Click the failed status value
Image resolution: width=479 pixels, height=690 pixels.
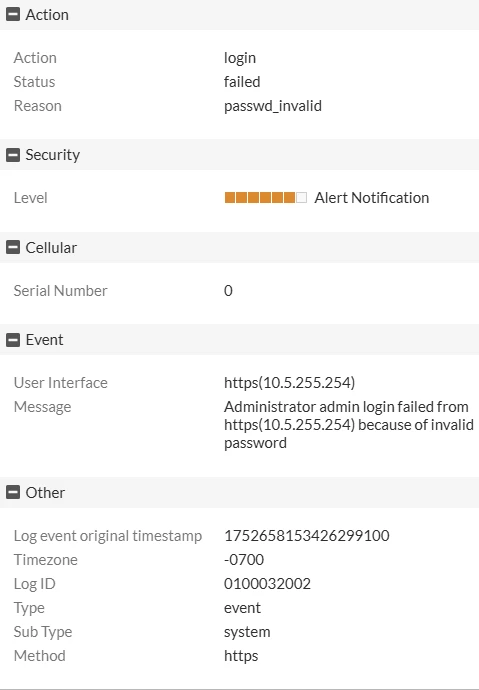(242, 82)
